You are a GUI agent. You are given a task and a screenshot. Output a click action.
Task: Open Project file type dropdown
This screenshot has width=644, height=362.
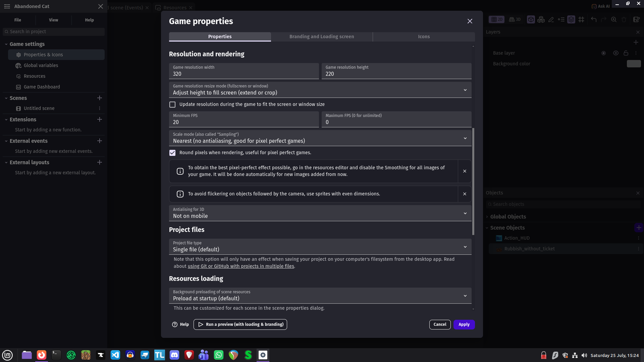pos(320,247)
